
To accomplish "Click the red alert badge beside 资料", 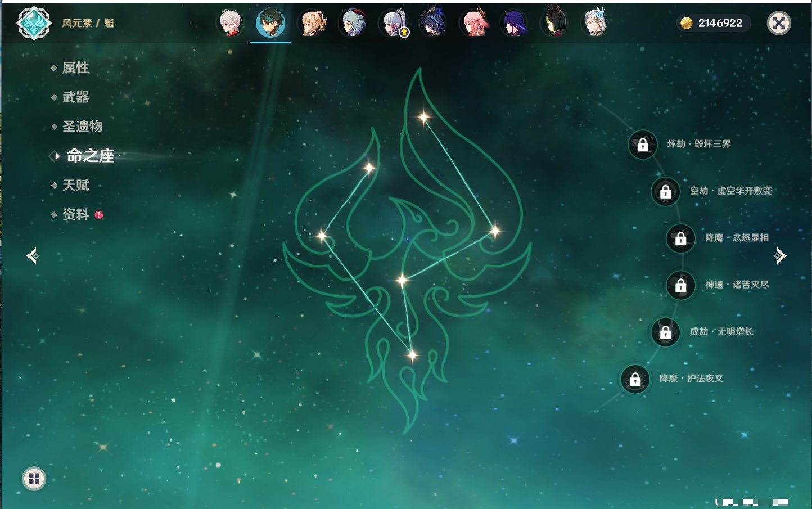I will tap(99, 215).
